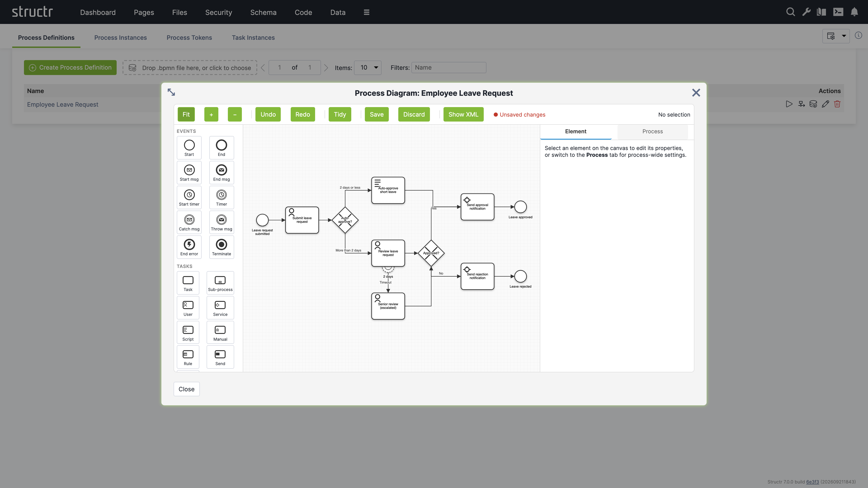Viewport: 868px width, 488px height.
Task: Discard unsaved diagram changes
Action: point(414,115)
